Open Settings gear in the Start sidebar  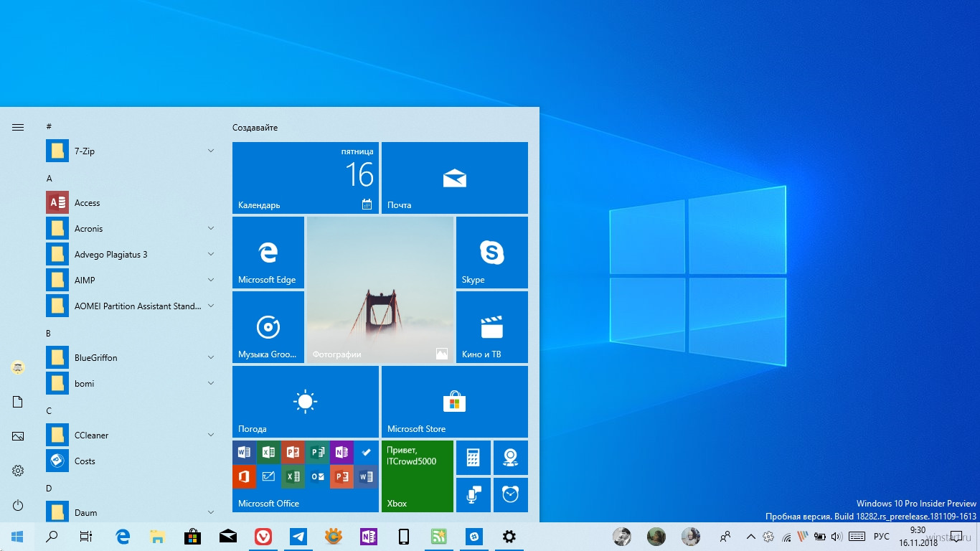point(18,471)
